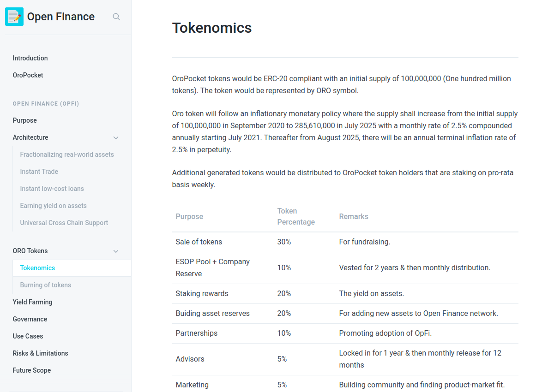
Task: Open Burning of tokens subpage
Action: pos(45,285)
